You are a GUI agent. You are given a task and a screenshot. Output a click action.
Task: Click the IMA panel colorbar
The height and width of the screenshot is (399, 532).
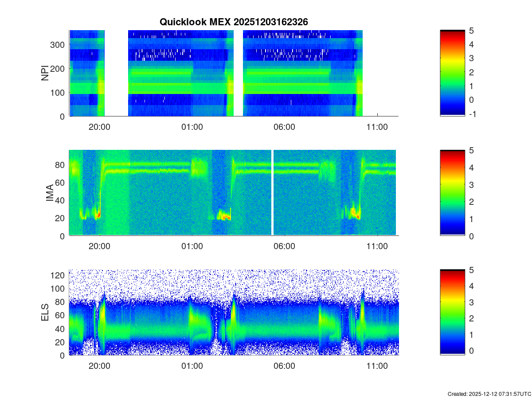(x=452, y=193)
